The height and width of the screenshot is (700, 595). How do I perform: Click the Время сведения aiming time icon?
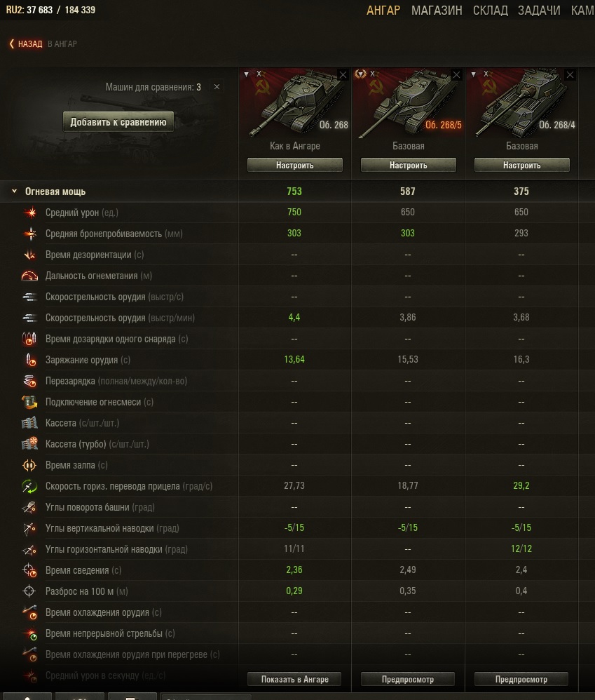coord(30,570)
